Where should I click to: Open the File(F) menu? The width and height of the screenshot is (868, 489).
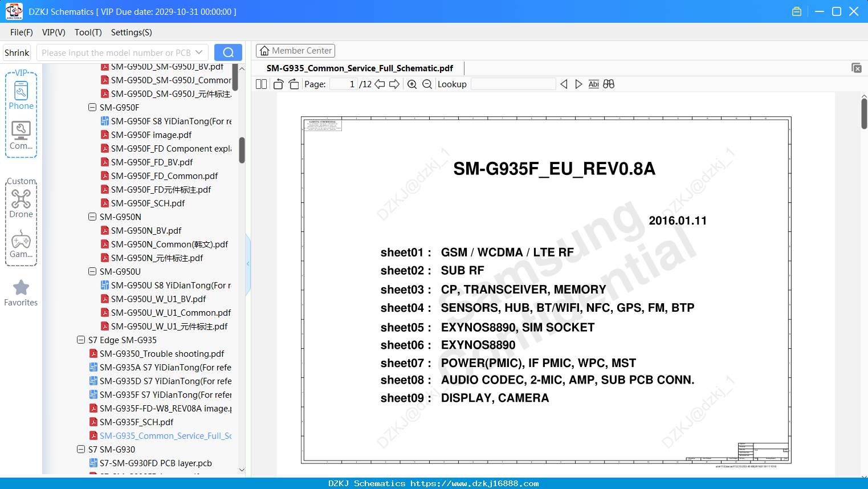click(22, 32)
